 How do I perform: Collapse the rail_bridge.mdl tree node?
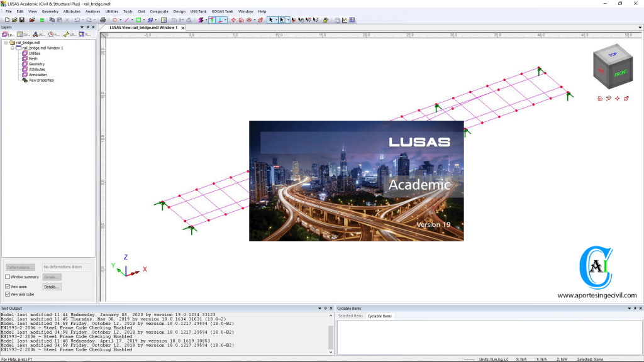pos(6,43)
